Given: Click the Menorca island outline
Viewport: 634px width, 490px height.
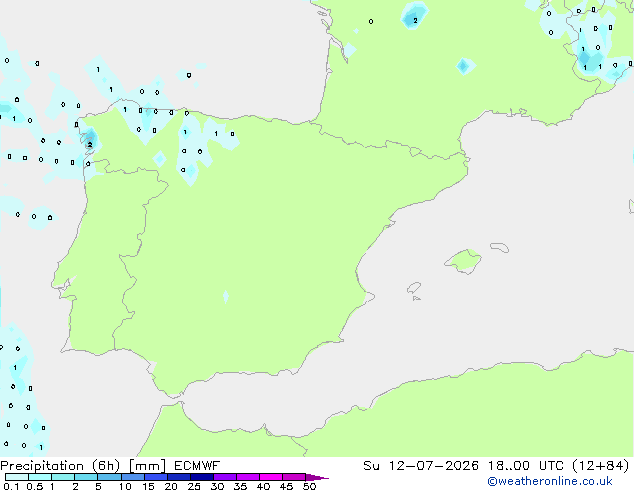Looking at the screenshot, I should coord(500,247).
